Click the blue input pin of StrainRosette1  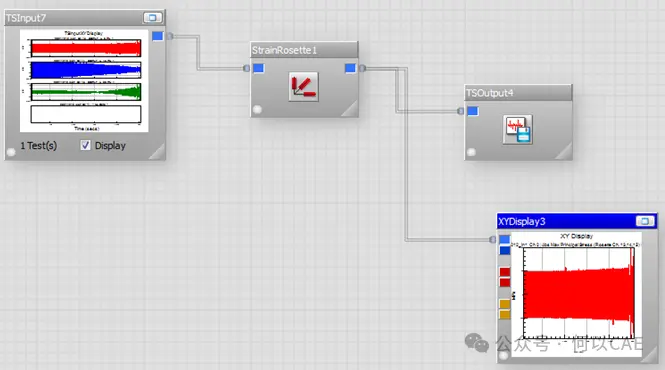pos(259,68)
